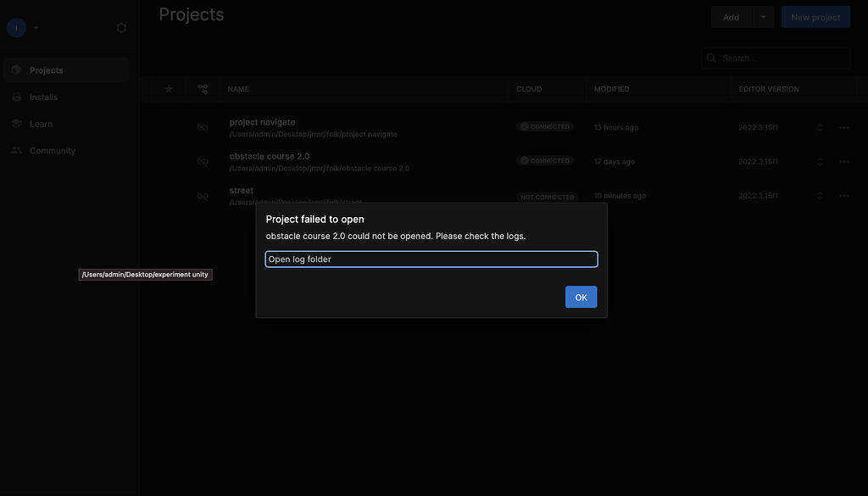Select the Projects cube icon in sidebar
Screen dimensions: 868x496
pos(17,70)
